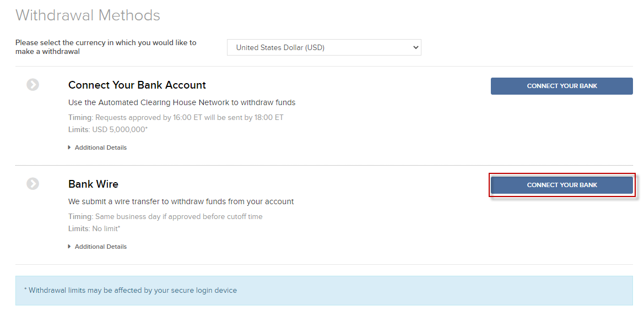Expand Additional Details under Connect Your Bank Account
The width and height of the screenshot is (644, 317).
click(x=98, y=147)
